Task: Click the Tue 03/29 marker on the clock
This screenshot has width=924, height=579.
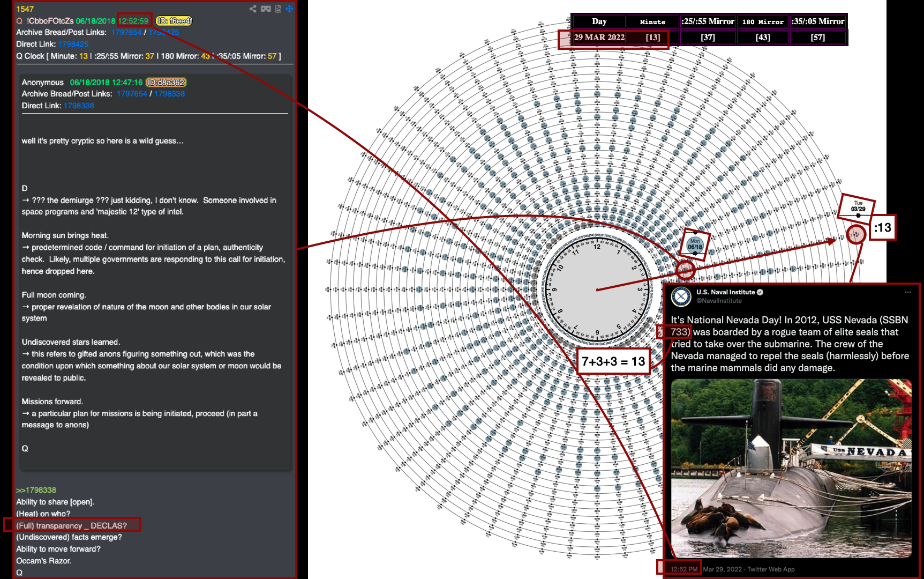Action: pyautogui.click(x=858, y=207)
